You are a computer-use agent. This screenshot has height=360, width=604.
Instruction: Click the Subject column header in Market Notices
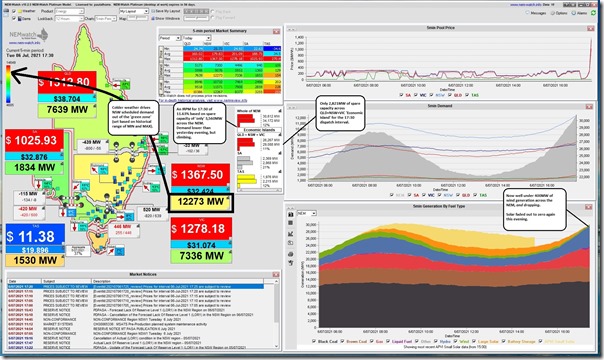(x=66, y=281)
